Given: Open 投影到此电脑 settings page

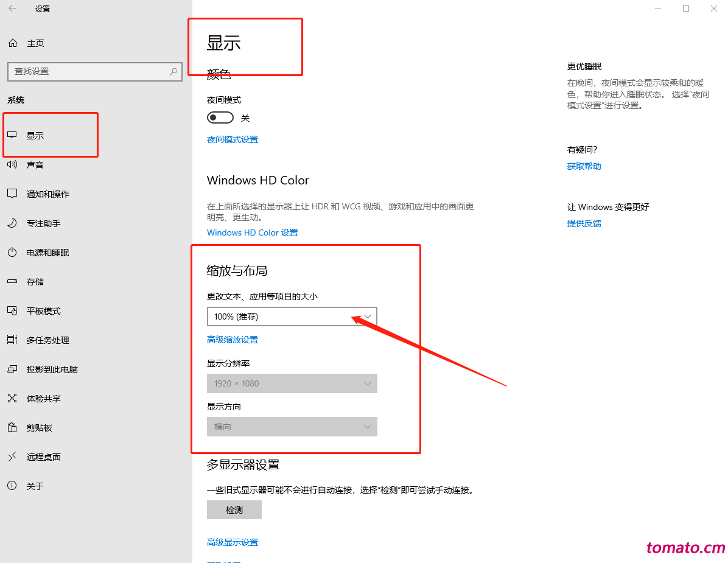Looking at the screenshot, I should click(52, 369).
